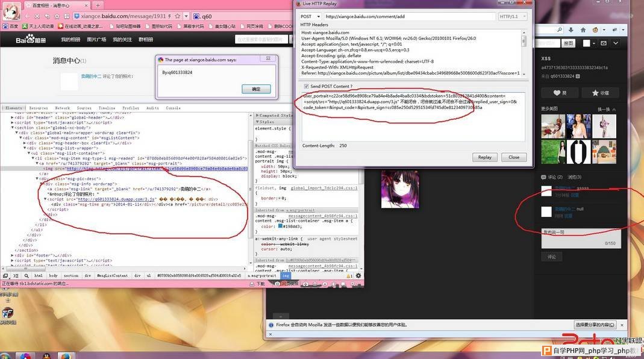
Task: Collapse the global-main-wrapper div node
Action: point(16,133)
